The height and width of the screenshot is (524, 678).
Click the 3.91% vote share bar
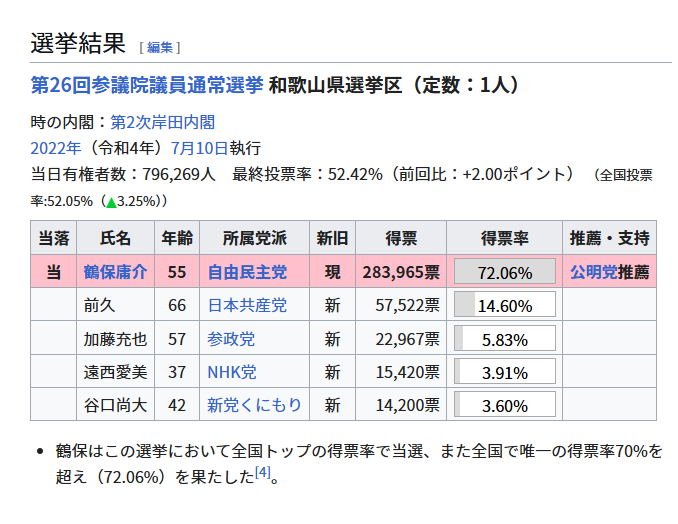point(505,372)
